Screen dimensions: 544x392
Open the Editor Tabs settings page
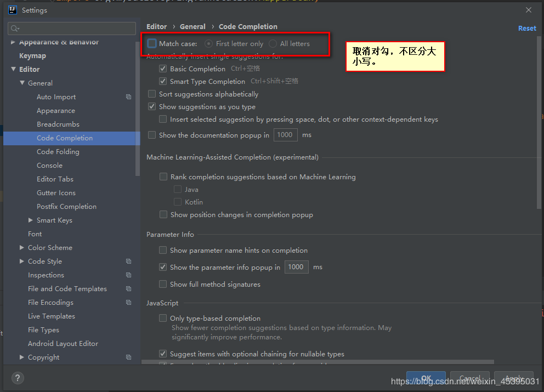(x=55, y=179)
